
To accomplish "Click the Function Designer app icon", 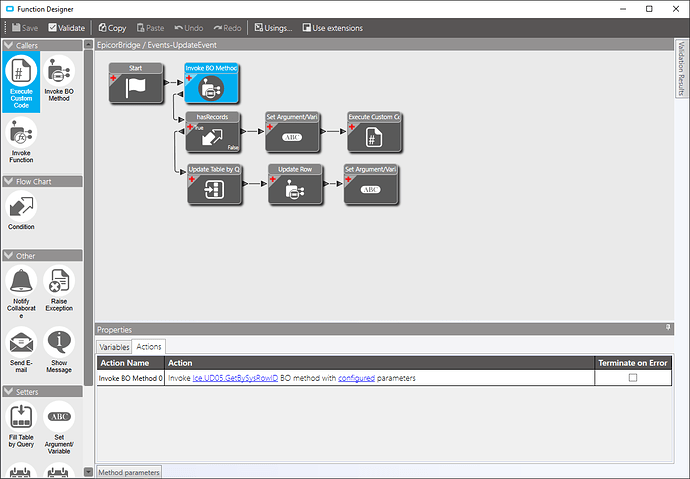I will [10, 9].
